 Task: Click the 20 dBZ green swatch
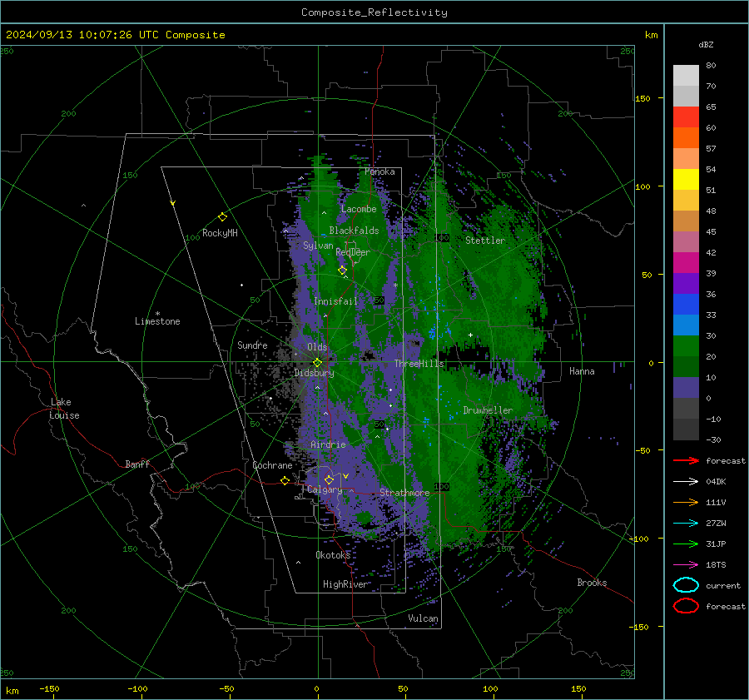[x=686, y=366]
